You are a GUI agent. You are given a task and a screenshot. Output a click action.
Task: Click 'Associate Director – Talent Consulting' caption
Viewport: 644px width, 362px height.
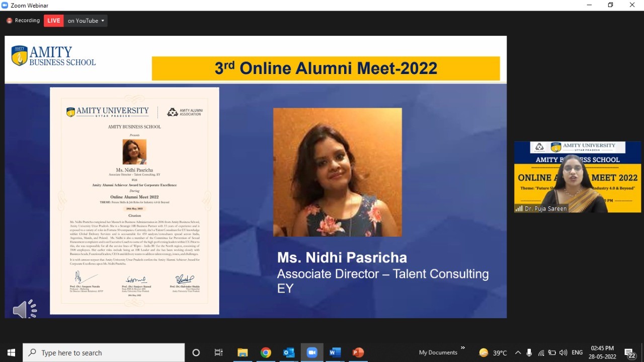point(383,274)
